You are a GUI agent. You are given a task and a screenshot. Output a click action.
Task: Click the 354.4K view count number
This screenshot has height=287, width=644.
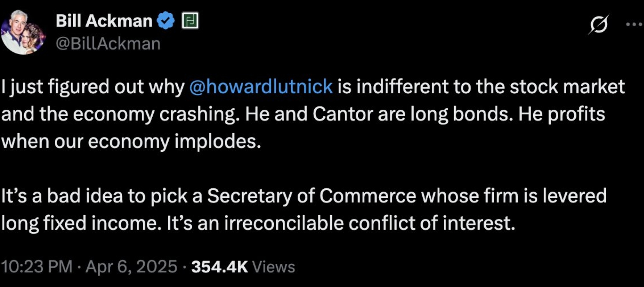219,267
